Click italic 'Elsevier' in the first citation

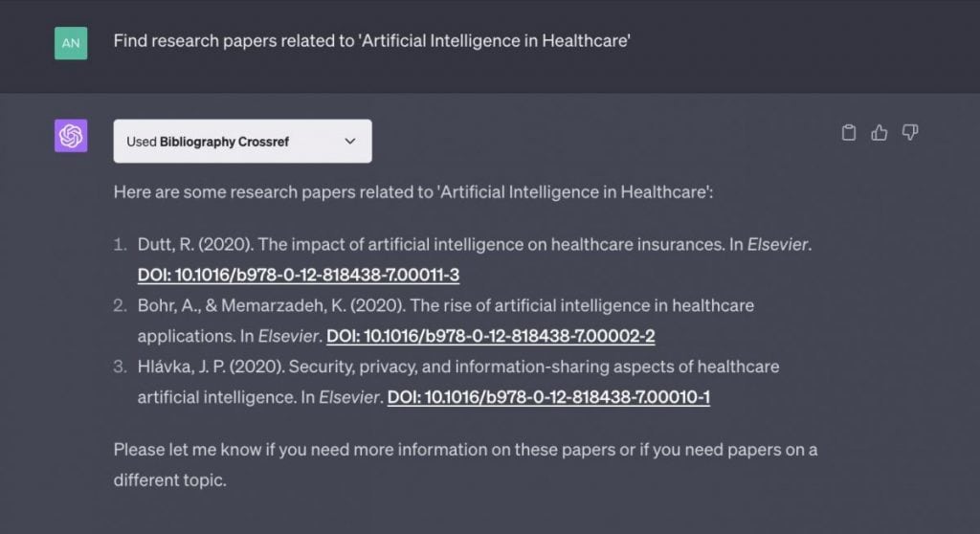coord(777,244)
